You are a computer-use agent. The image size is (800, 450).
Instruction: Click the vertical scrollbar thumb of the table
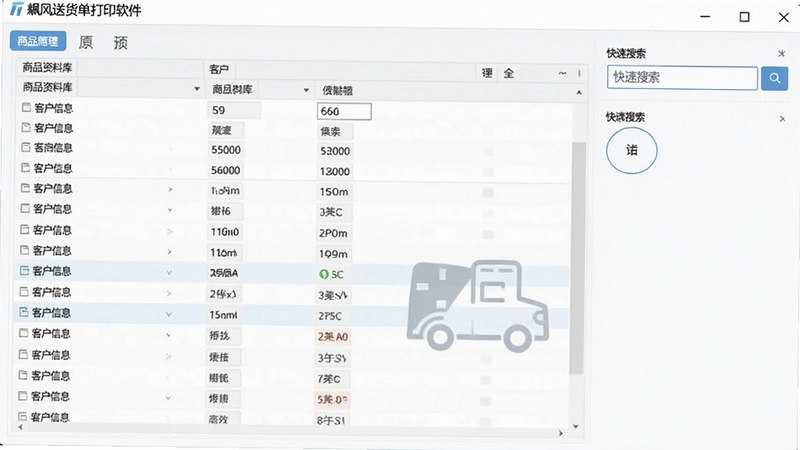[x=577, y=258]
